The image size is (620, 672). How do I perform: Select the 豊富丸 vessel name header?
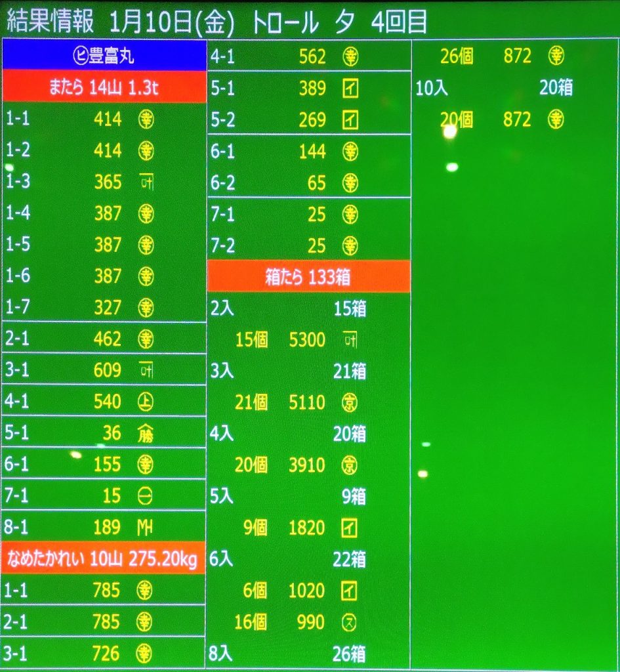pos(104,56)
